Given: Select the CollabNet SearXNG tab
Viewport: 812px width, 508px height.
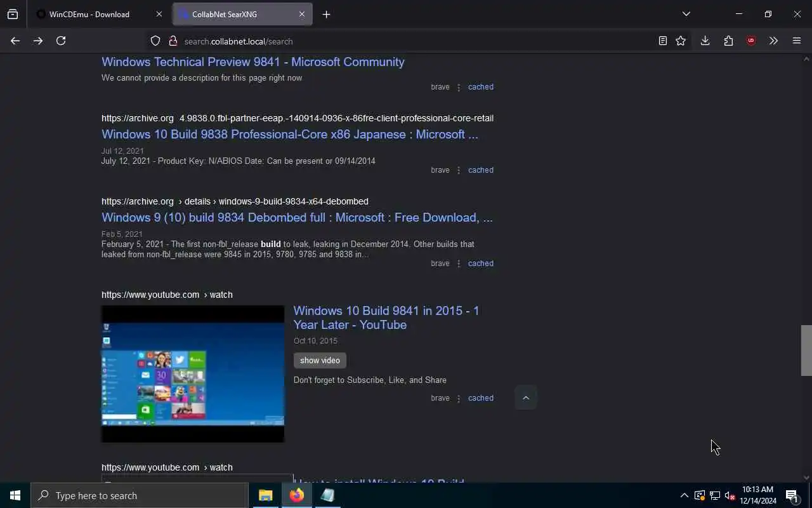Looking at the screenshot, I should (243, 14).
